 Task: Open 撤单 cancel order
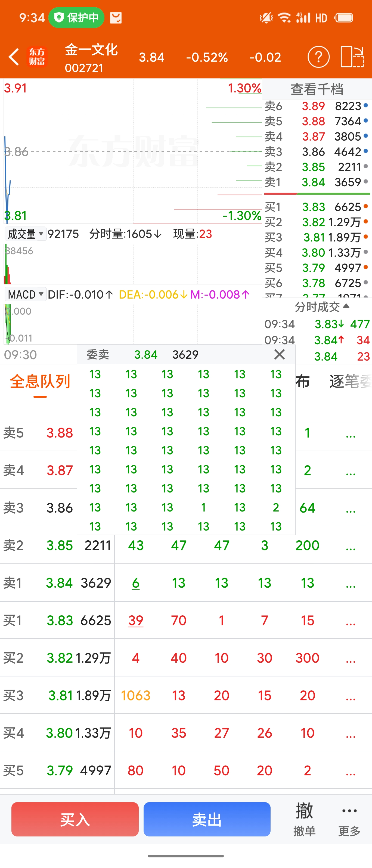point(304,819)
